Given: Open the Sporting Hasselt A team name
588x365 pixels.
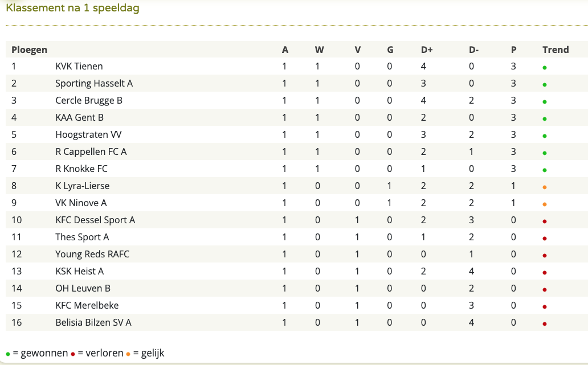Looking at the screenshot, I should click(x=94, y=83).
